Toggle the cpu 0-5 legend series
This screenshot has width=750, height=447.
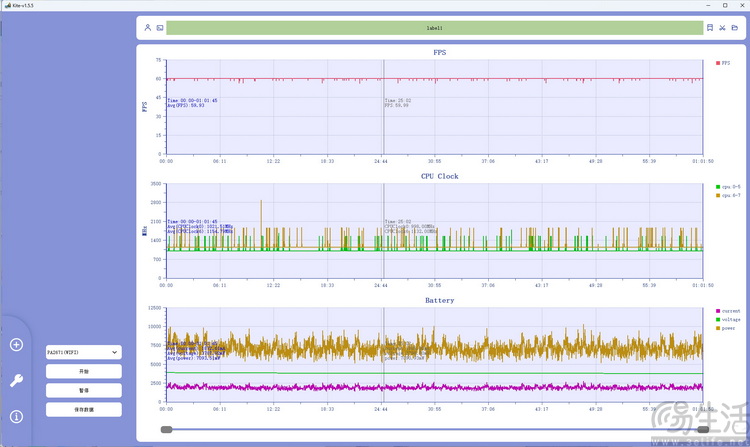tap(727, 187)
